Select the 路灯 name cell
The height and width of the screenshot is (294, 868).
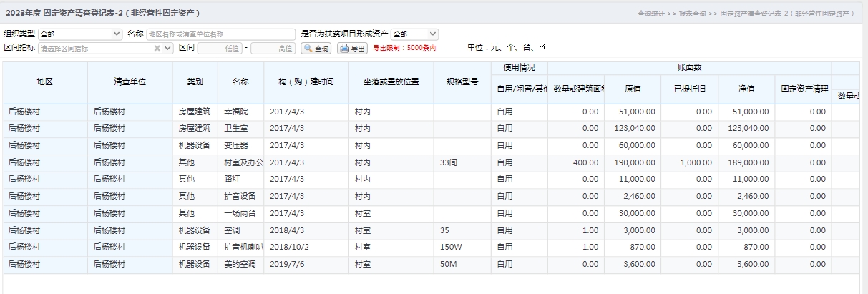[x=240, y=179]
